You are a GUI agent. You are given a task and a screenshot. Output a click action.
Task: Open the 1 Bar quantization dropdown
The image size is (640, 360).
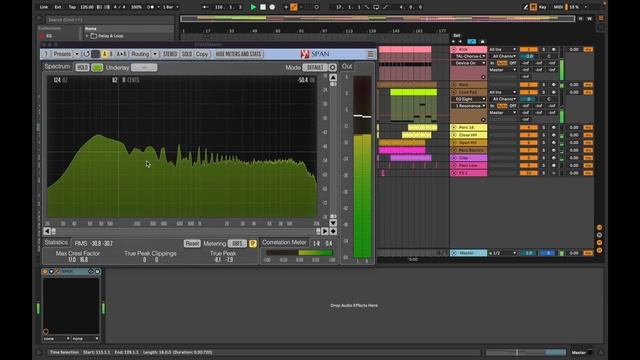pos(170,7)
